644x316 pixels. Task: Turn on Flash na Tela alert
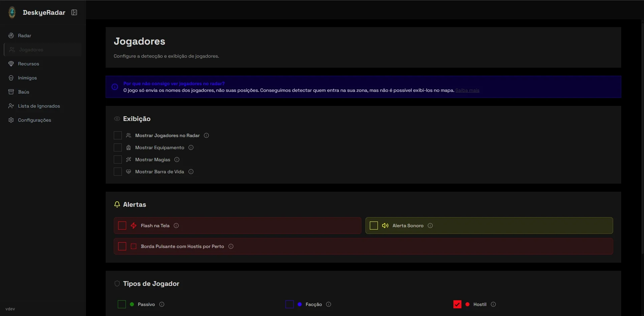(x=122, y=226)
